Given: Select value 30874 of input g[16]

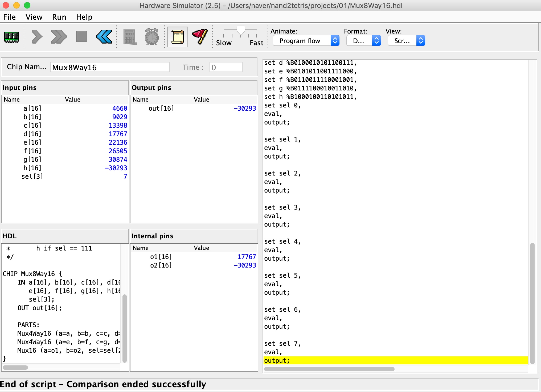Looking at the screenshot, I should tap(118, 160).
